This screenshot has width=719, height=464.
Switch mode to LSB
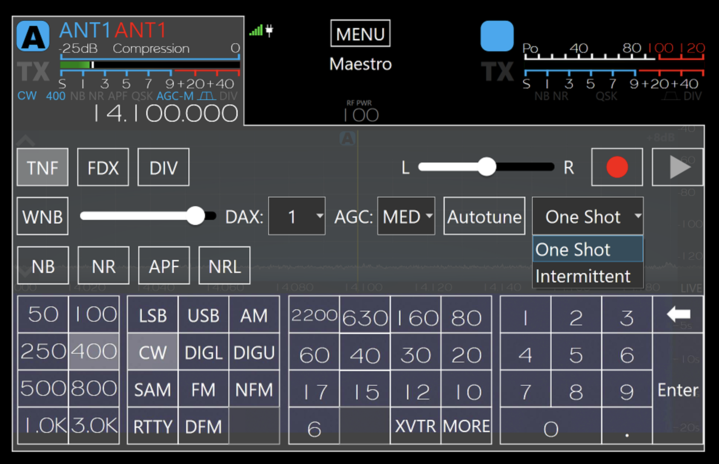tap(153, 315)
